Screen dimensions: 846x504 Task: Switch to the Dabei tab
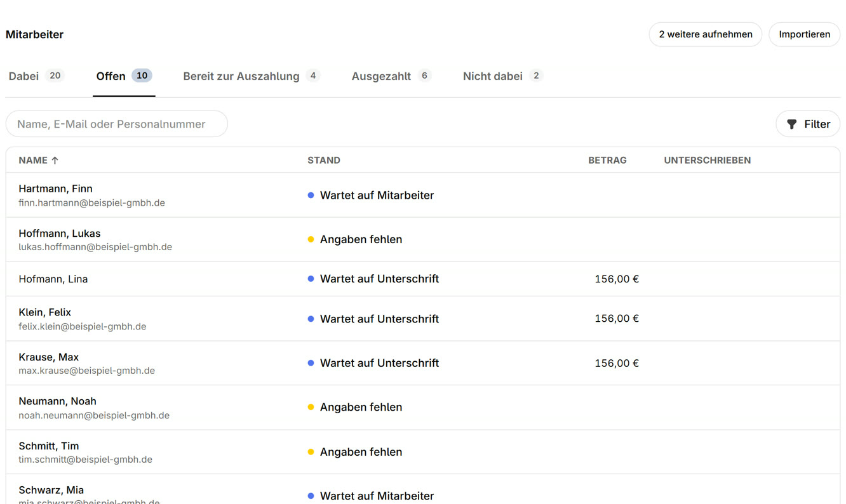36,76
